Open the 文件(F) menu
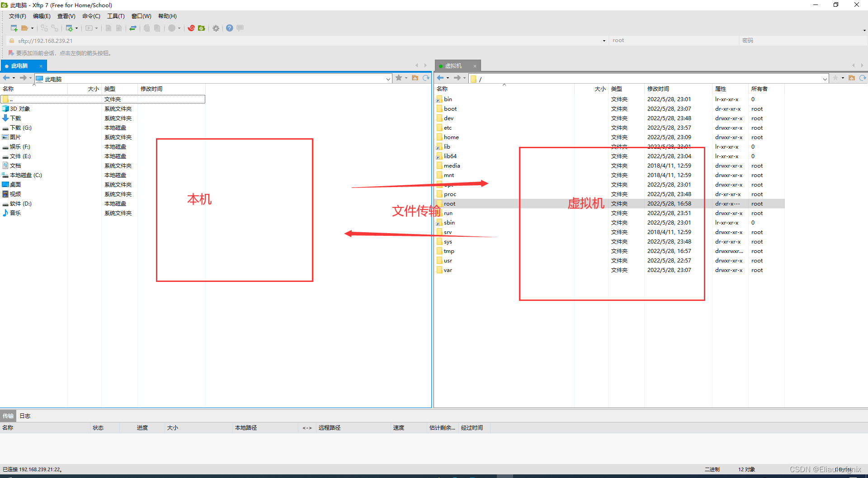Viewport: 868px width, 478px height. point(18,16)
